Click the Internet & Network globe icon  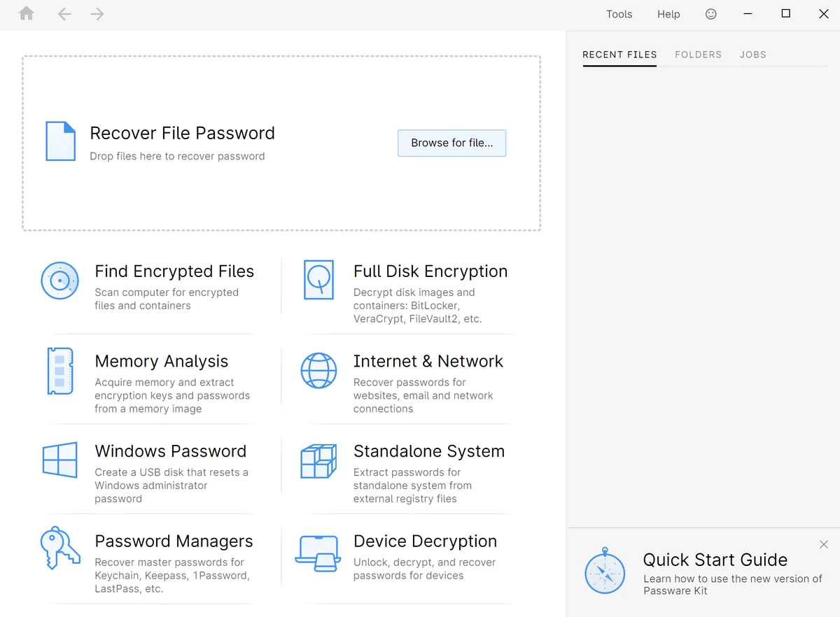point(318,370)
